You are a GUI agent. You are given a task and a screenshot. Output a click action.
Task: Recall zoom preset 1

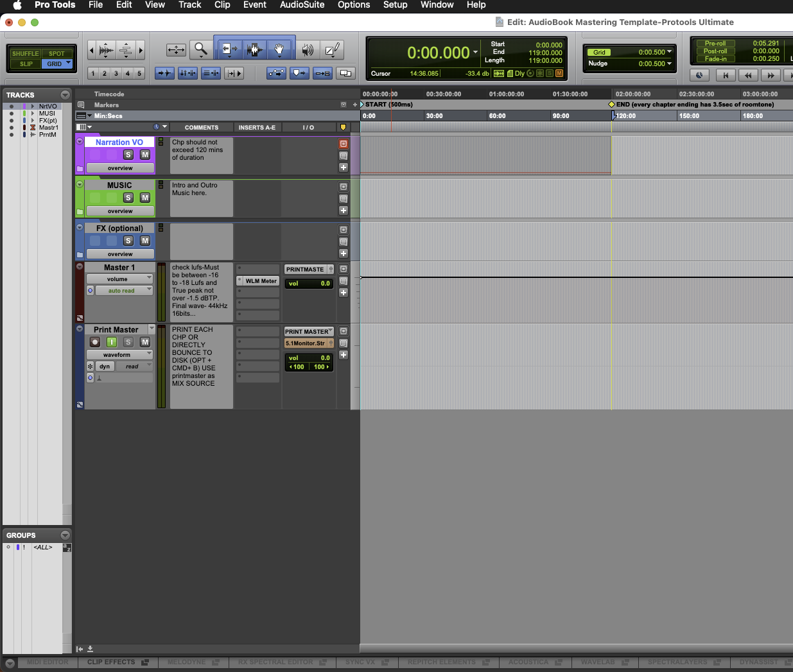93,73
